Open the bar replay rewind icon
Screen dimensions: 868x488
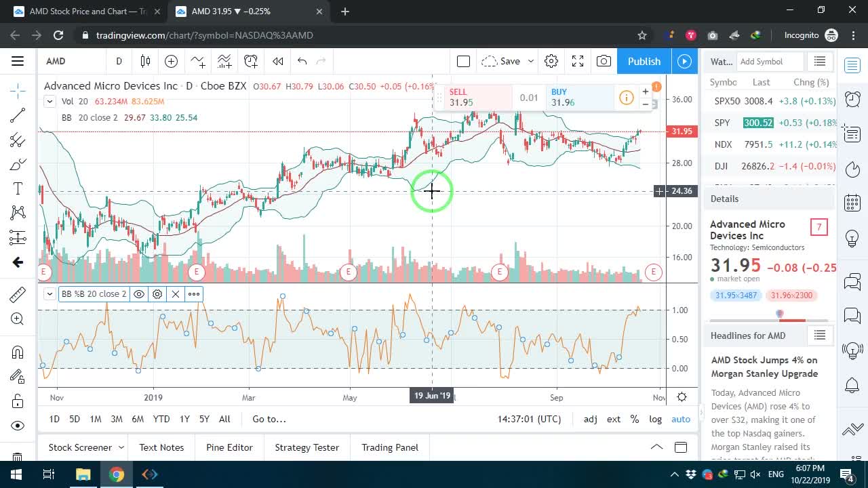point(277,61)
